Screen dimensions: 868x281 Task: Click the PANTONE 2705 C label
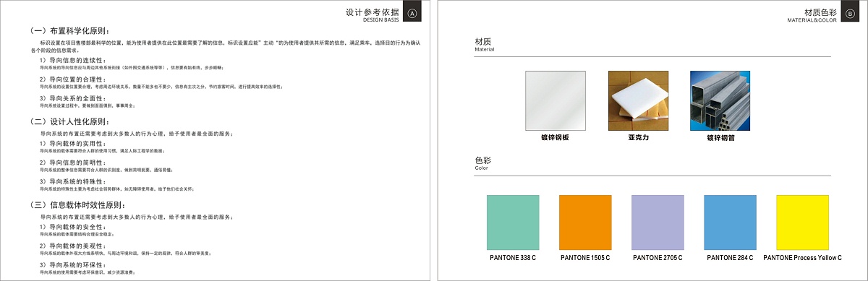(x=658, y=257)
